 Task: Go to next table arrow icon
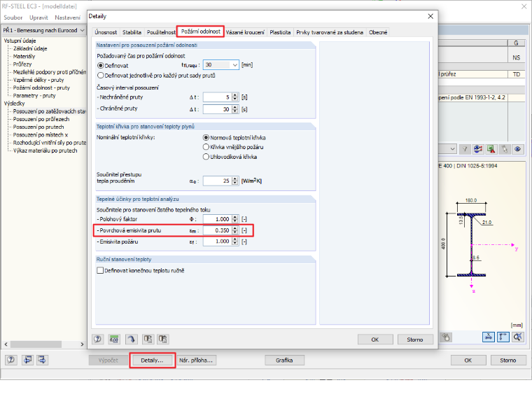tap(43, 360)
